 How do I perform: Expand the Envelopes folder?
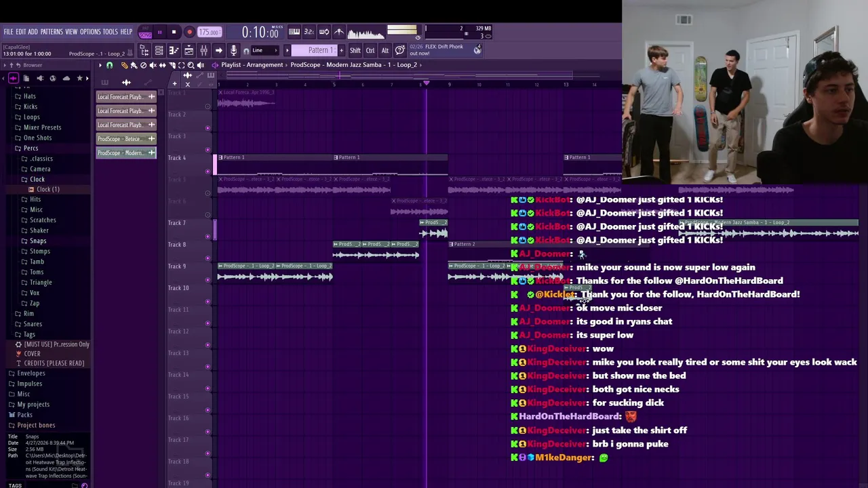(x=31, y=373)
